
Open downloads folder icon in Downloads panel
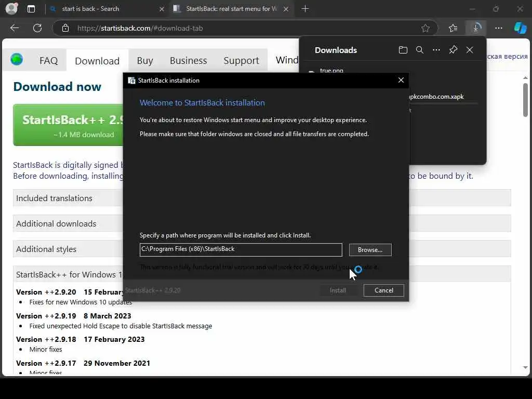tap(403, 50)
